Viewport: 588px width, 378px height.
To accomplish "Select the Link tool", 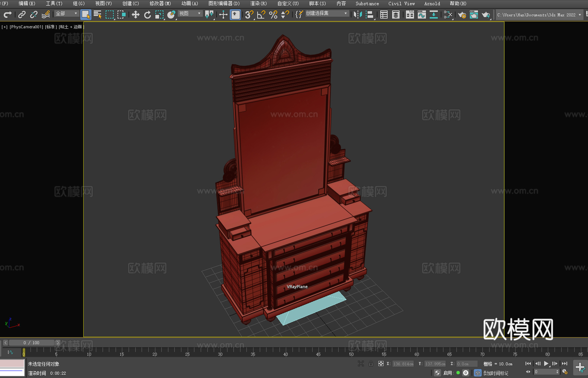I will (22, 14).
